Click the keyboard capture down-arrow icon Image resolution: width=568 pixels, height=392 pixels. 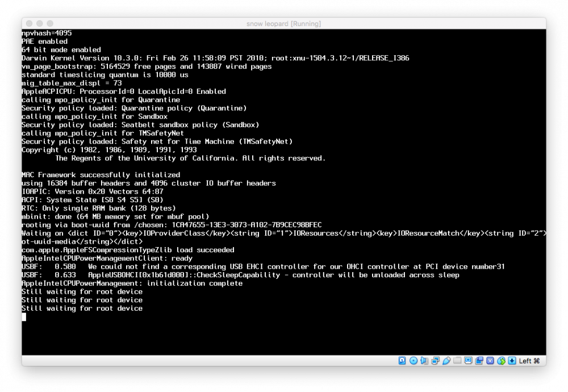tap(512, 361)
